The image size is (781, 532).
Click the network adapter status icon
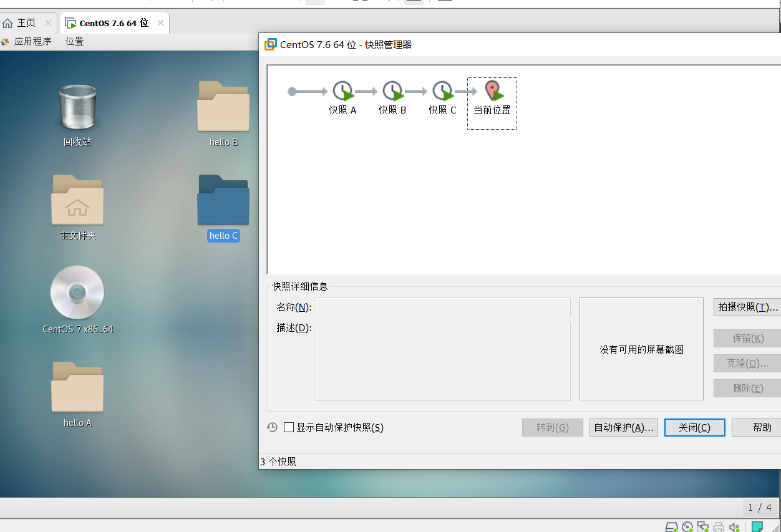pyautogui.click(x=703, y=527)
